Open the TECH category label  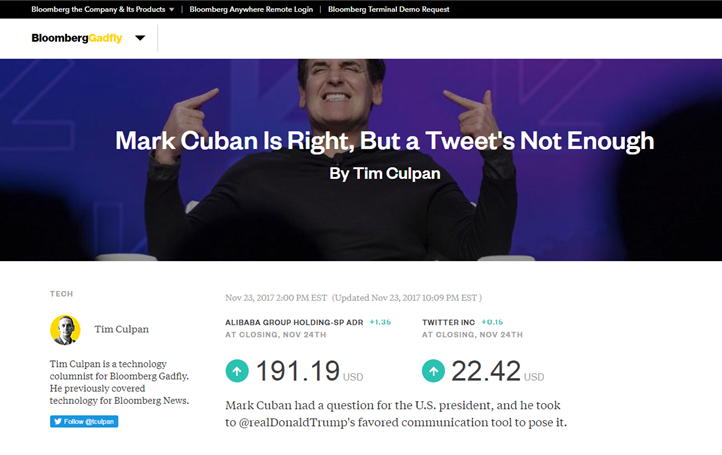[x=61, y=294]
